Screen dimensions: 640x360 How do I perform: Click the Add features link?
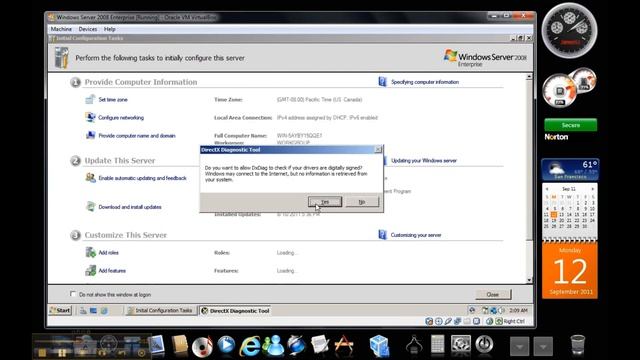tap(112, 271)
